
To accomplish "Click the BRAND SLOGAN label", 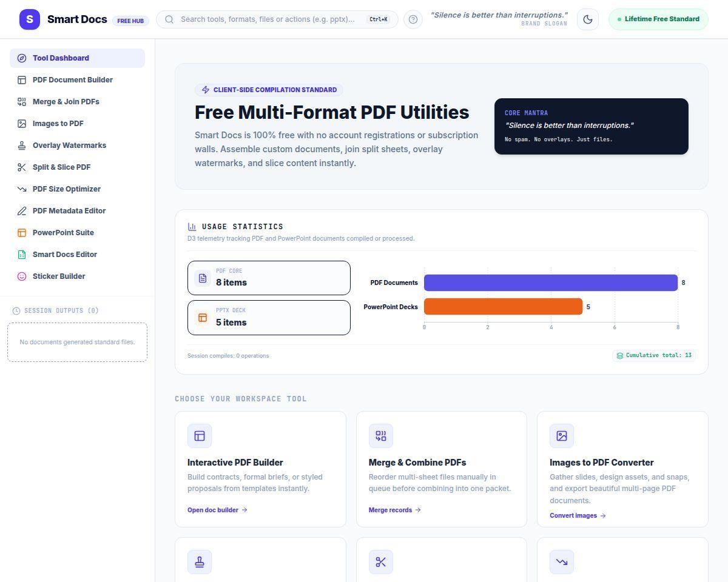I will point(544,24).
